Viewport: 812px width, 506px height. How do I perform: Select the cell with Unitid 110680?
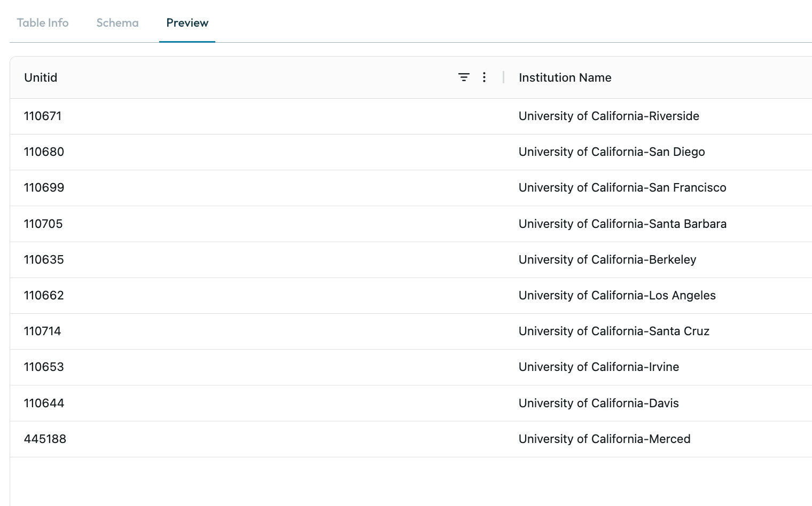[257, 152]
